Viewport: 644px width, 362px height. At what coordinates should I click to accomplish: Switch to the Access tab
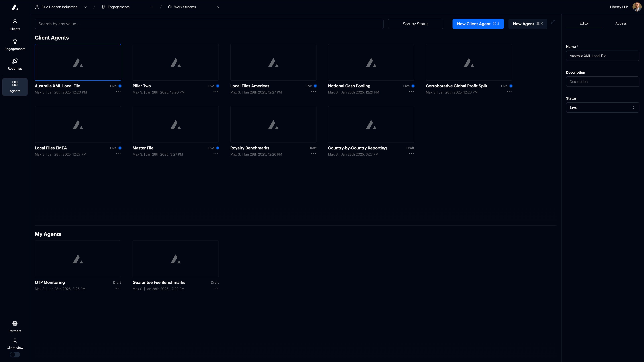(x=621, y=23)
